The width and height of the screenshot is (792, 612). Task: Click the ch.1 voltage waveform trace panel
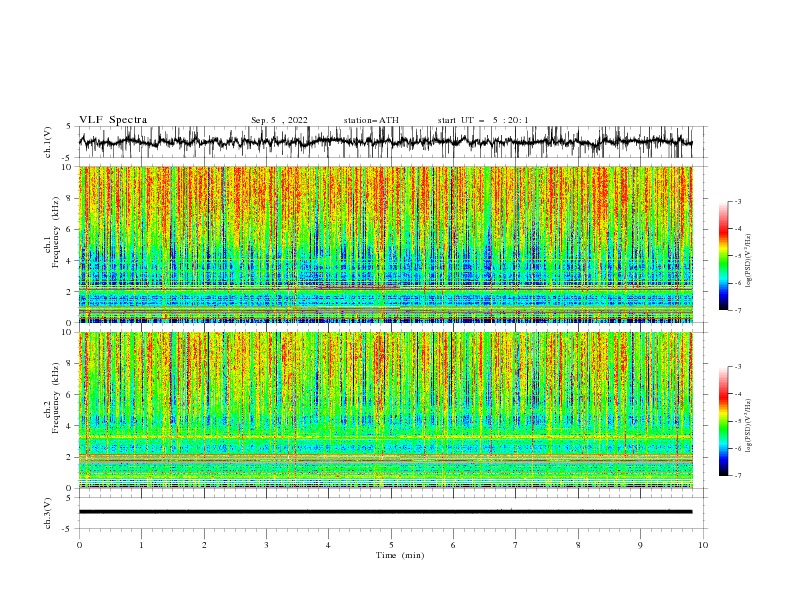pos(393,142)
